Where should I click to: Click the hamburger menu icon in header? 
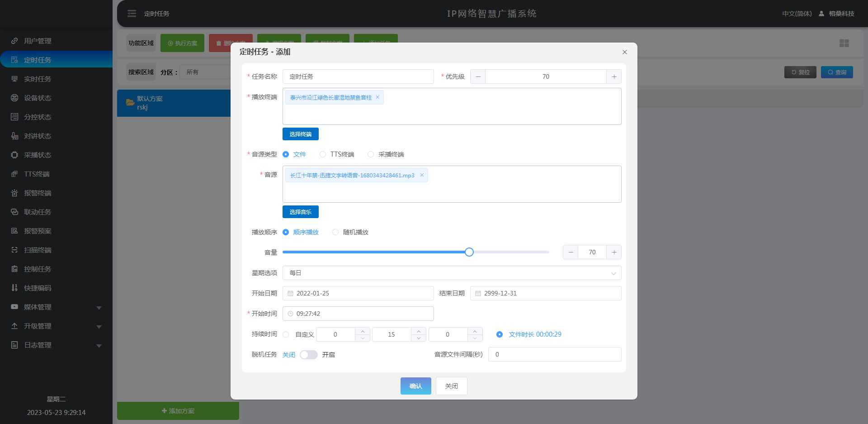(x=132, y=14)
